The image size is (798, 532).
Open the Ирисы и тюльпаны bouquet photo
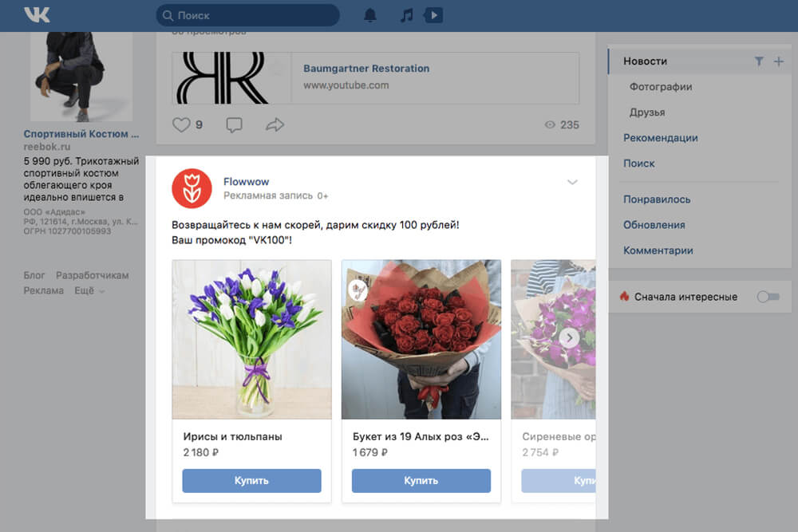click(x=251, y=339)
